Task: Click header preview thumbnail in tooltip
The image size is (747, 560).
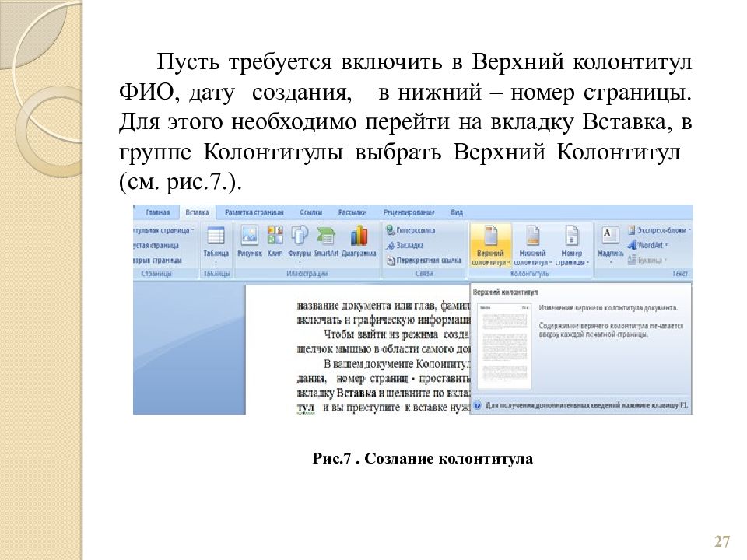Action: pos(504,345)
